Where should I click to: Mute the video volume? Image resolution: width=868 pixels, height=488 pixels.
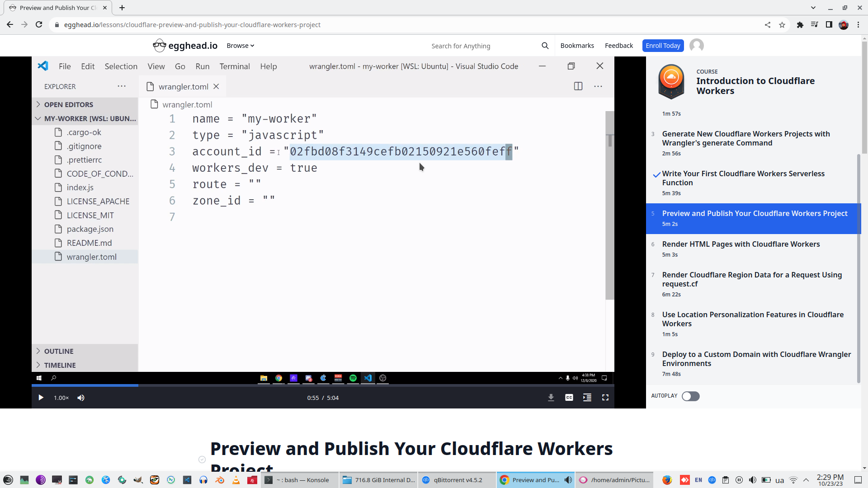pyautogui.click(x=81, y=398)
